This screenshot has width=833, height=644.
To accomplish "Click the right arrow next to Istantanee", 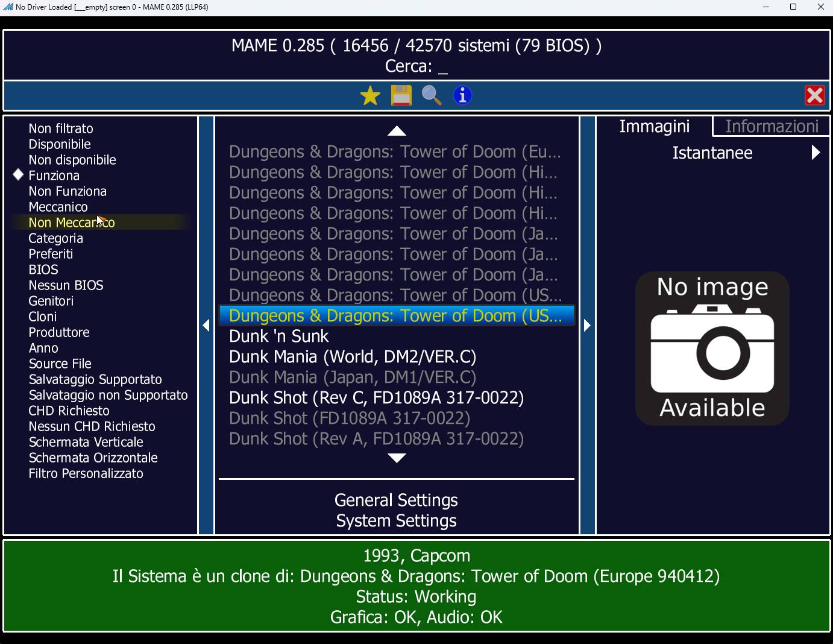I will pyautogui.click(x=816, y=153).
